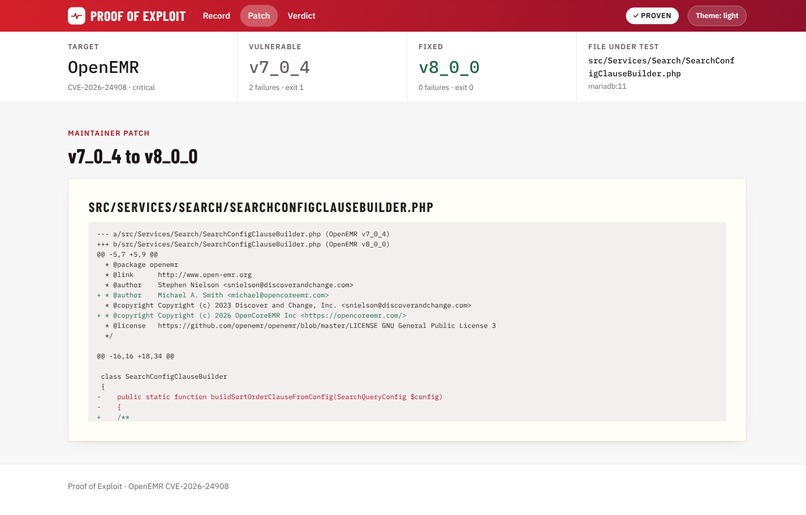Viewport: 806px width, 515px height.
Task: Click the added 2026 OpenCoreEMR copyright line
Action: (x=251, y=316)
